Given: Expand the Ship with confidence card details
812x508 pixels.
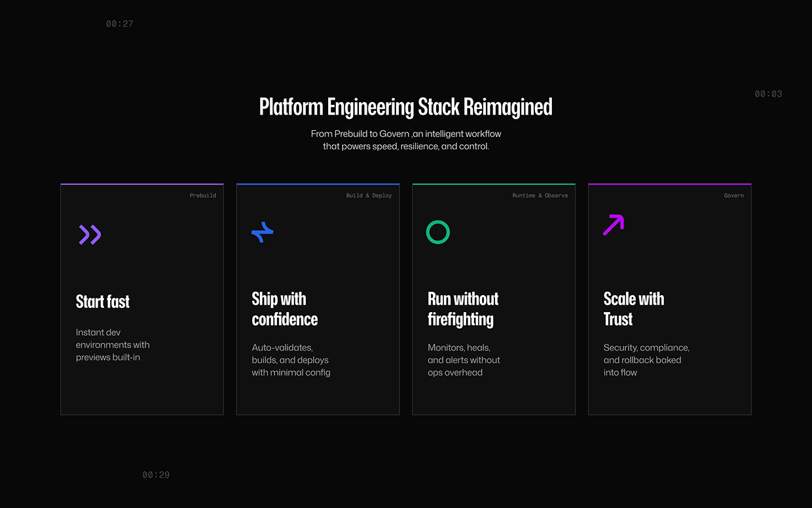Looking at the screenshot, I should tap(318, 298).
